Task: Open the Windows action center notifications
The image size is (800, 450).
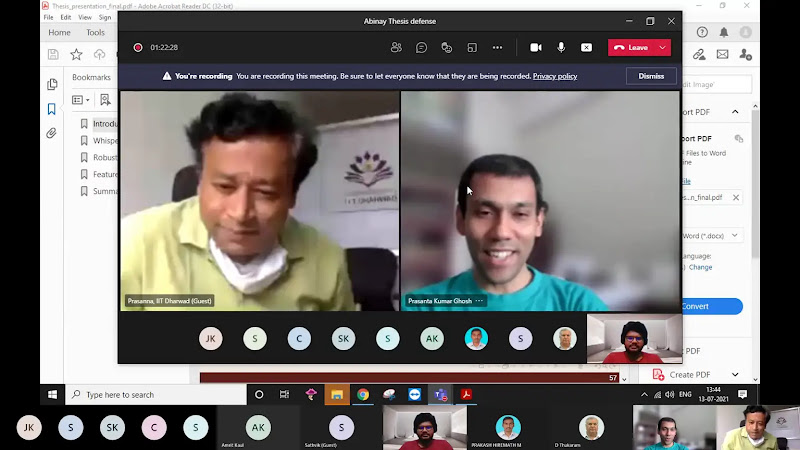Action: coord(742,394)
